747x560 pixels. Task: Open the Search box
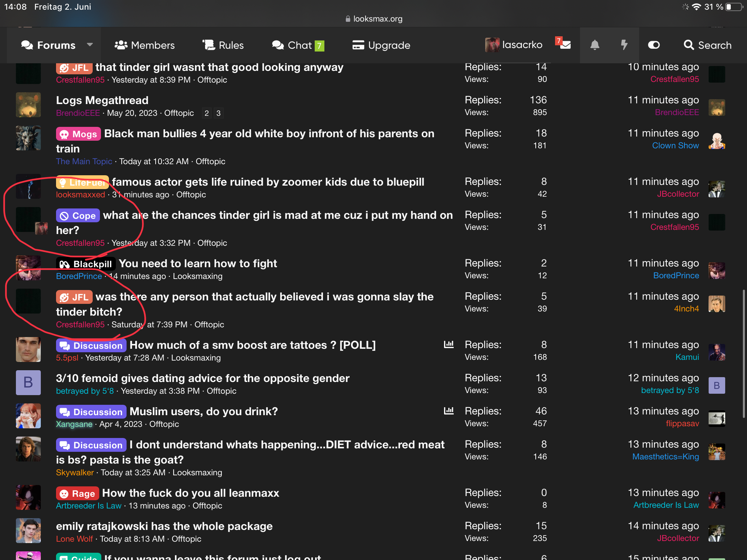tap(708, 45)
